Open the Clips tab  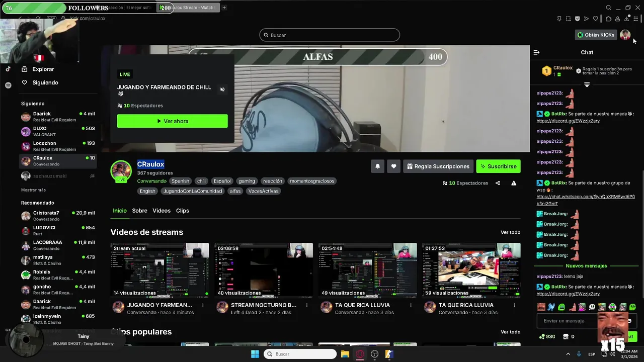(x=183, y=211)
